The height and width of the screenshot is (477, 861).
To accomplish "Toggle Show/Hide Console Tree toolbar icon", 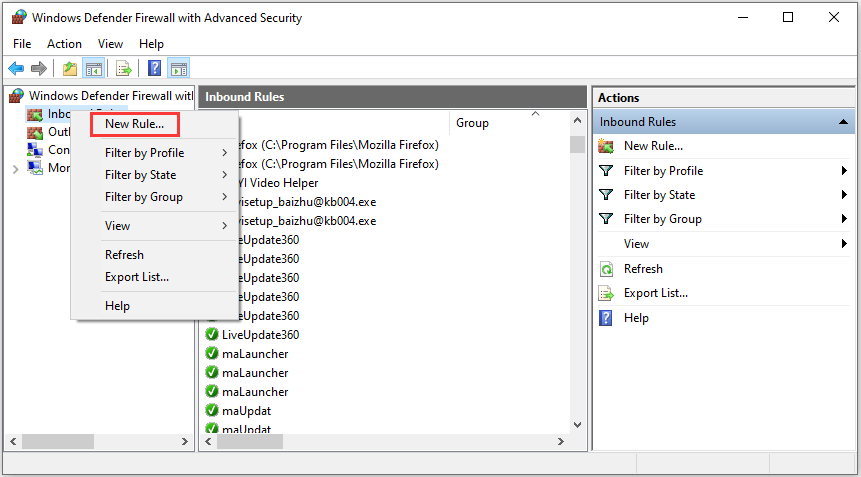I will (94, 69).
